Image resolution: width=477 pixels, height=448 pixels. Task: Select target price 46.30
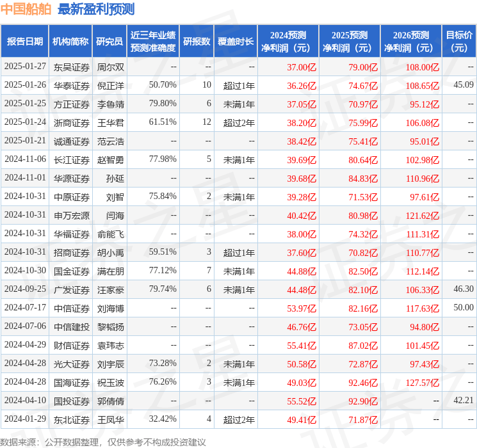[464, 289]
